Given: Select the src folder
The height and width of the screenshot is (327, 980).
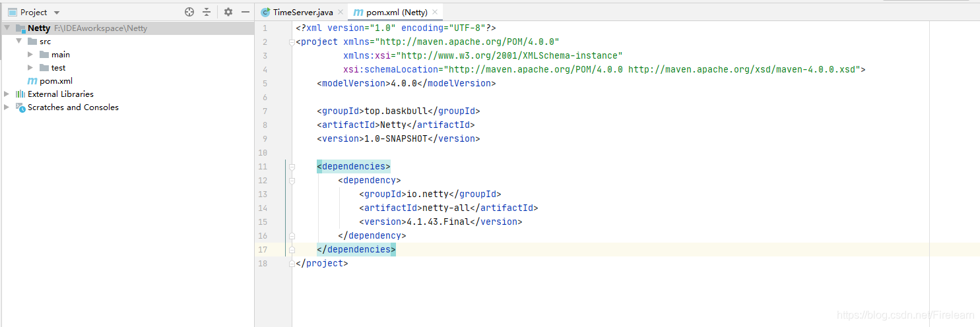Looking at the screenshot, I should click(x=45, y=41).
